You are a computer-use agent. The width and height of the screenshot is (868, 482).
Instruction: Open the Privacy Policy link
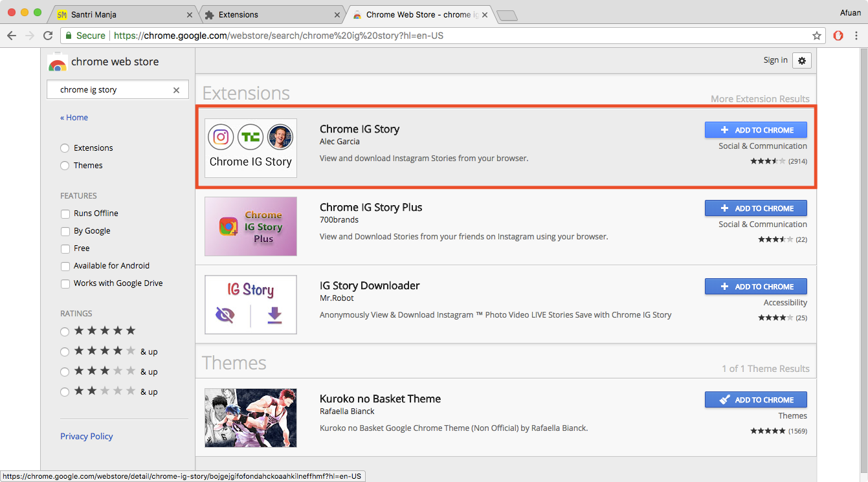pos(87,437)
